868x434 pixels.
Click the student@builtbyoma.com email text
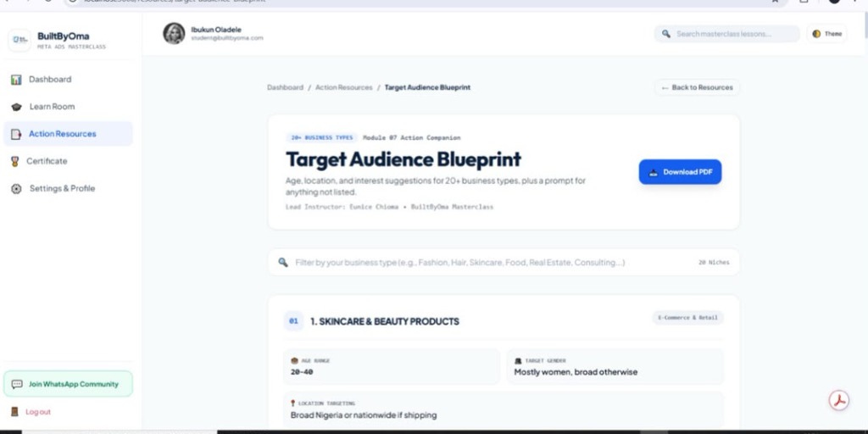coord(227,38)
